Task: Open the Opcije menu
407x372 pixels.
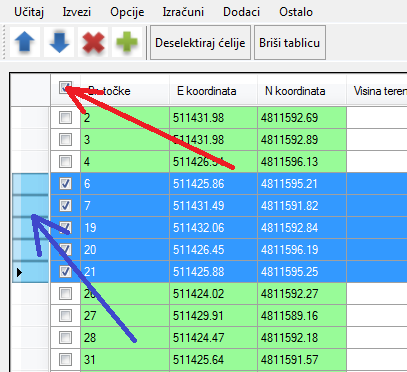Action: tap(127, 12)
